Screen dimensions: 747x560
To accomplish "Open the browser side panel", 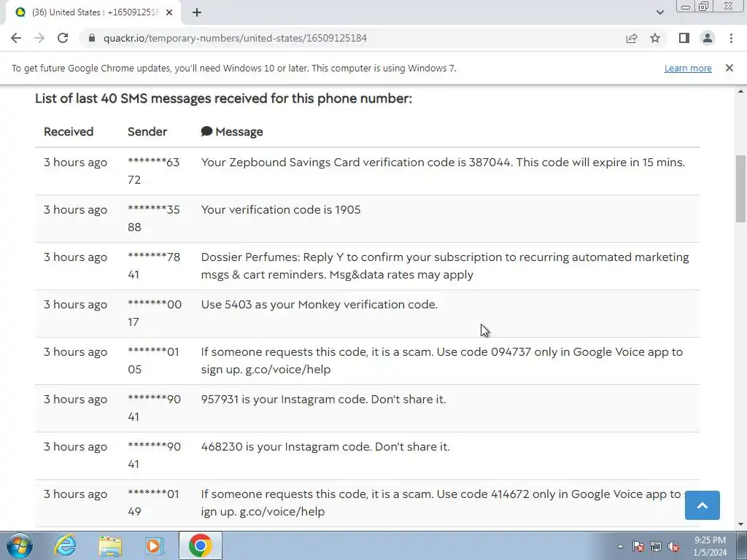I will pyautogui.click(x=684, y=38).
